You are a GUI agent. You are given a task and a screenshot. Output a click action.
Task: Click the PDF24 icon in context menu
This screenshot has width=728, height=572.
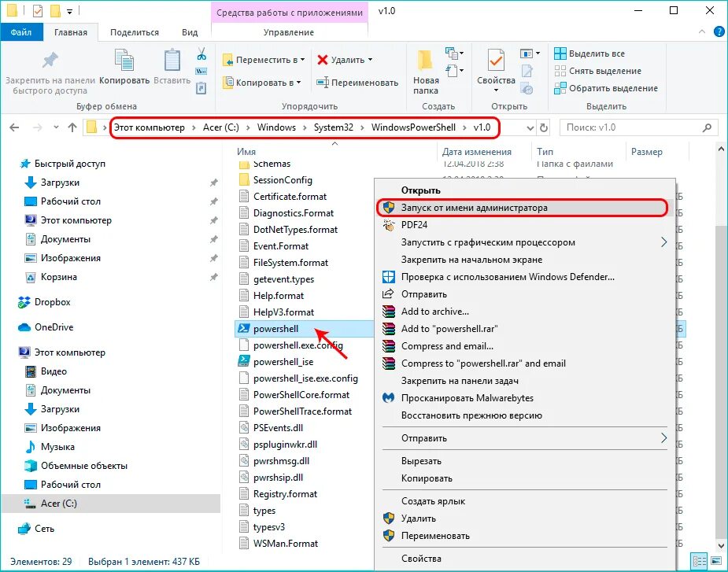389,225
